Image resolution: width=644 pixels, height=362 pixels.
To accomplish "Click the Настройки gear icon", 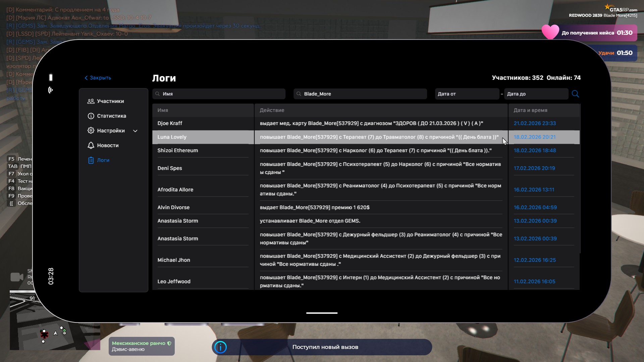I will pos(91,131).
